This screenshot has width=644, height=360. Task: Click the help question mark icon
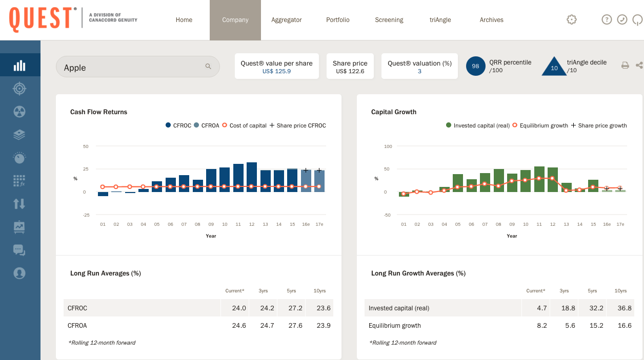[x=607, y=19]
